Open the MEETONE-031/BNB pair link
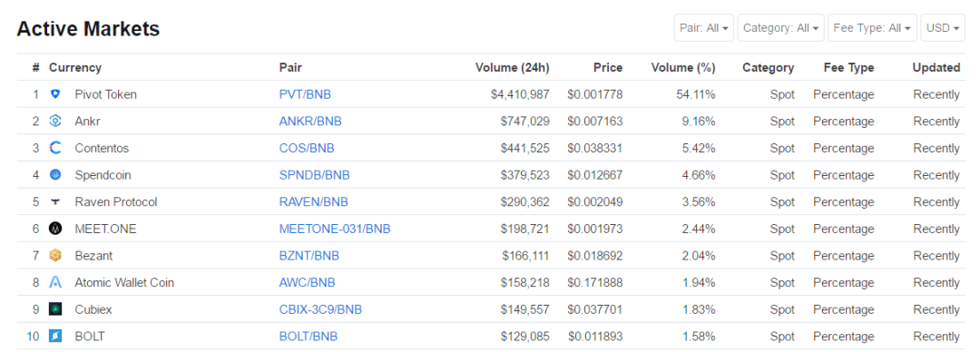This screenshot has height=352, width=980. (x=335, y=229)
